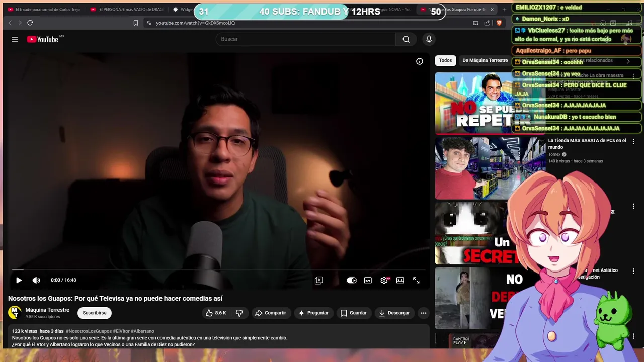Open Brave Shields lion icon
This screenshot has width=644, height=362.
(499, 23)
